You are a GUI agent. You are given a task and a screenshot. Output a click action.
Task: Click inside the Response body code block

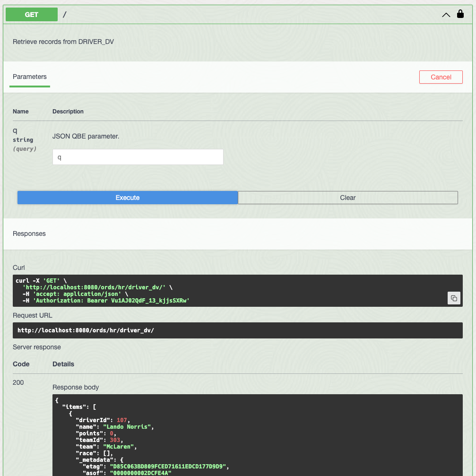coord(284,435)
